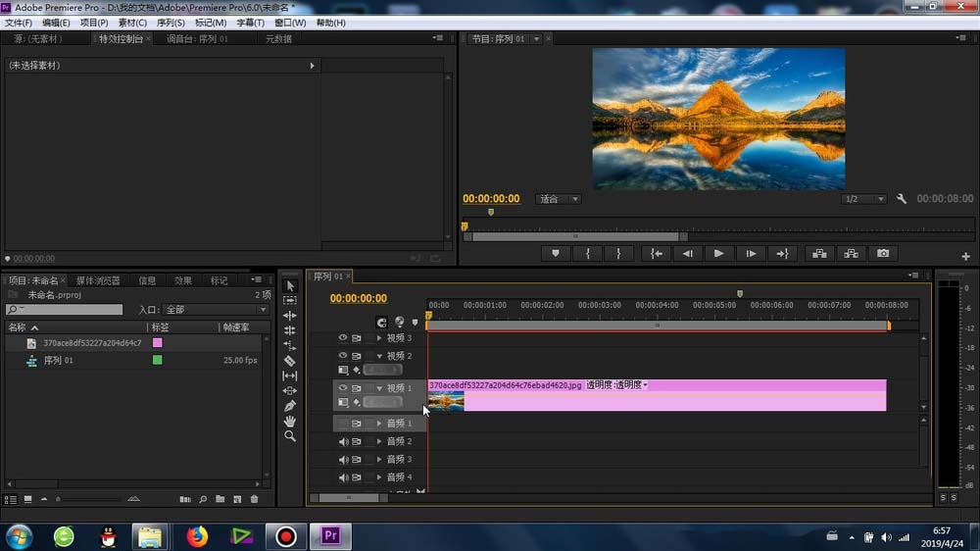Mute 音频 4 track speaker icon
The image size is (980, 551).
click(x=343, y=477)
